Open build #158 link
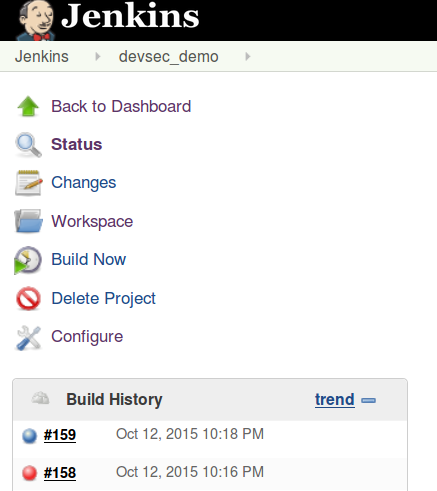Image resolution: width=437 pixels, height=491 pixels. click(60, 473)
